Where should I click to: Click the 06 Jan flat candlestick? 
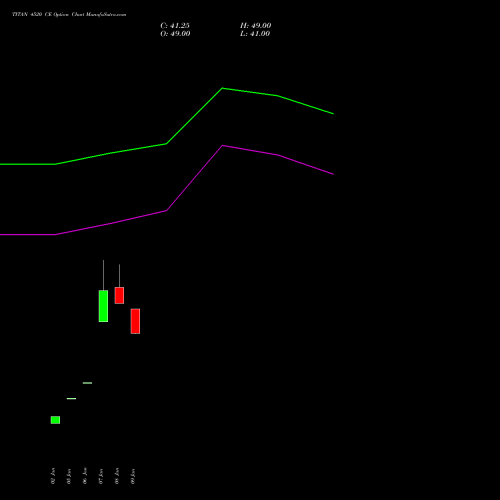point(87,383)
